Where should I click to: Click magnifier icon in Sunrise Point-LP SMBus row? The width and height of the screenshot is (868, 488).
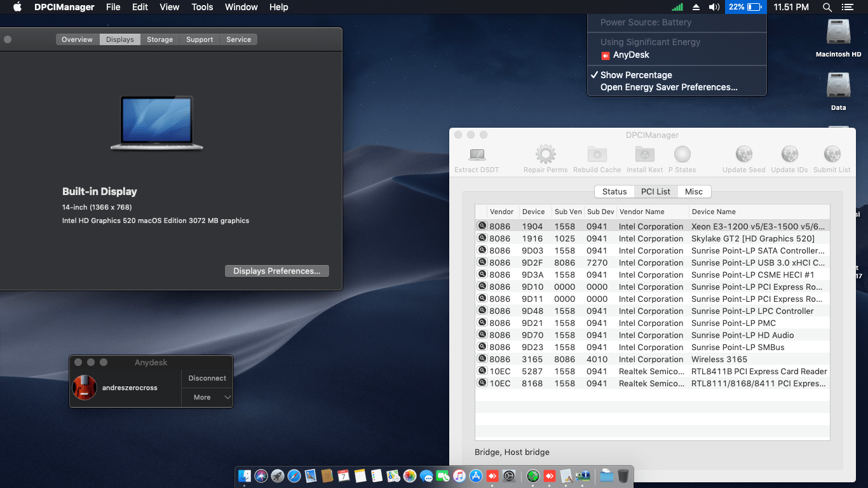pos(482,347)
